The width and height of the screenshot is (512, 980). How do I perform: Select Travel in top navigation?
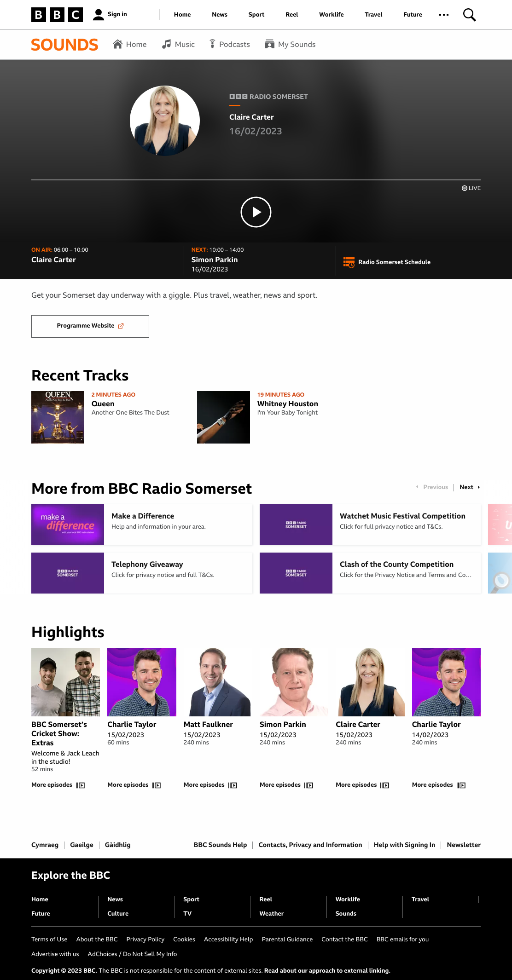tap(373, 15)
